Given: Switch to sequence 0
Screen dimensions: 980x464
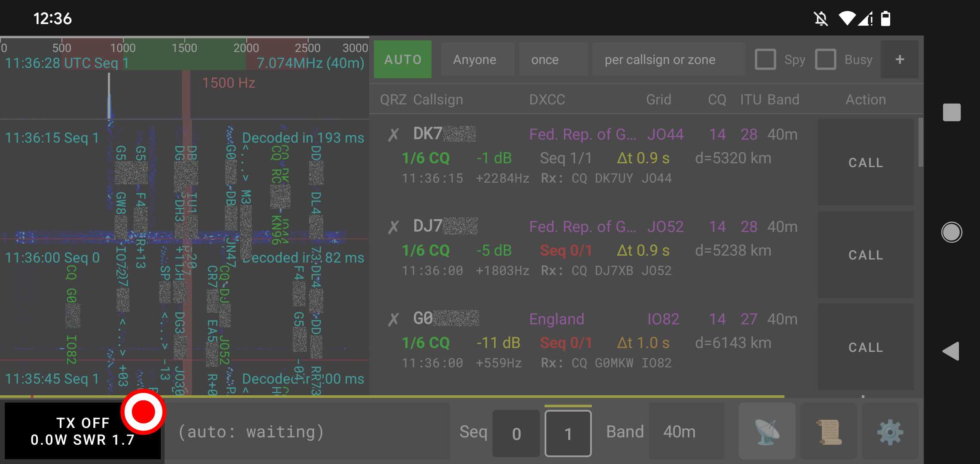Looking at the screenshot, I should [516, 432].
